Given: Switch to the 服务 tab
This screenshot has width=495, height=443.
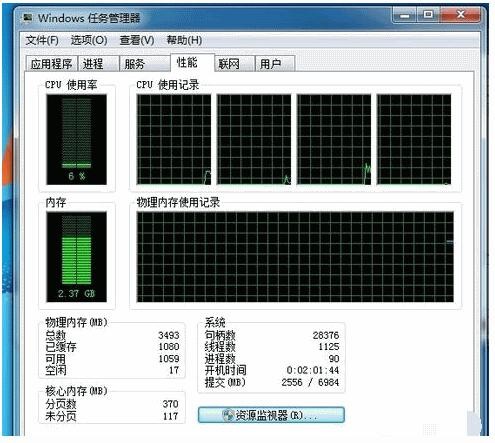Looking at the screenshot, I should (x=145, y=64).
